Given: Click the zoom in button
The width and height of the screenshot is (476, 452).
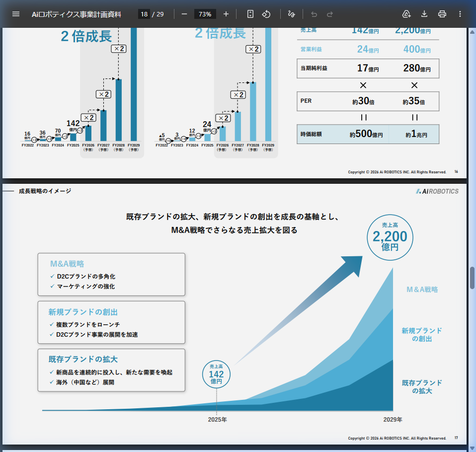Looking at the screenshot, I should 226,14.
